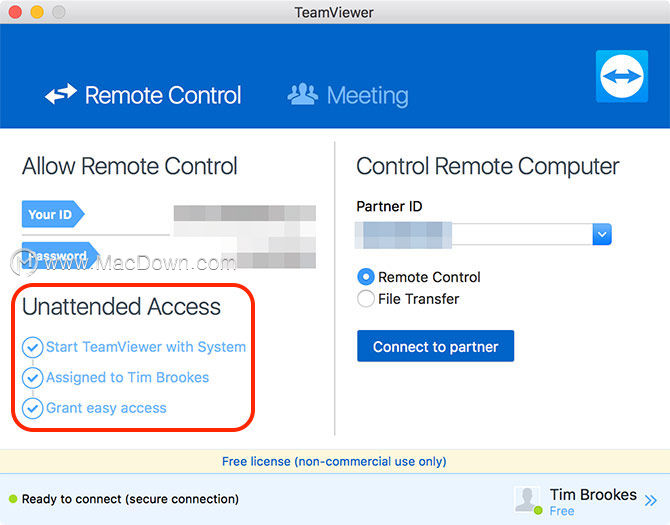Click Start TeamViewer with System link
Screen dimensions: 670x525
click(x=146, y=347)
